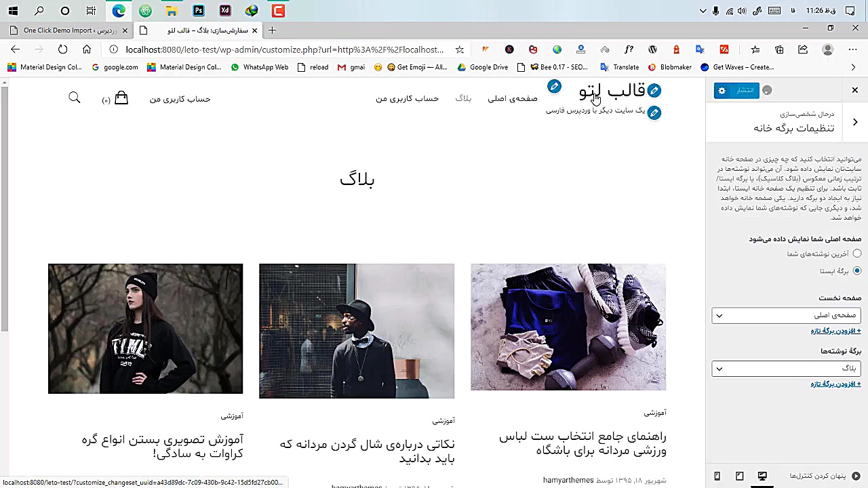Click the search icon in the site header preview
Screen dimensions: 868x488
75,98
